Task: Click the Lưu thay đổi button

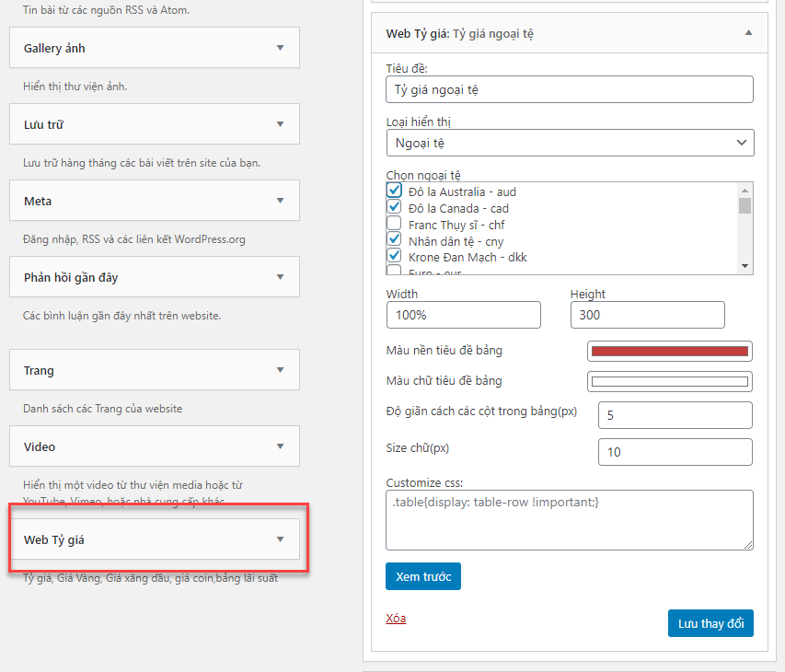Action: pyautogui.click(x=710, y=623)
